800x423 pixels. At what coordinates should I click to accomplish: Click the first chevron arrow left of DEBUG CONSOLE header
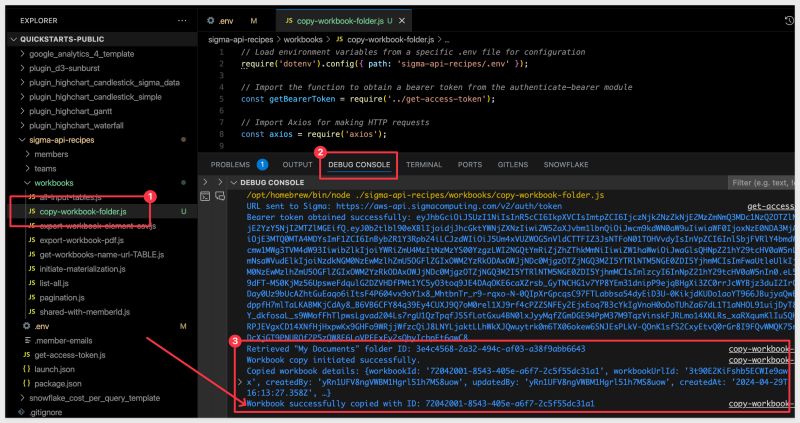pyautogui.click(x=205, y=182)
